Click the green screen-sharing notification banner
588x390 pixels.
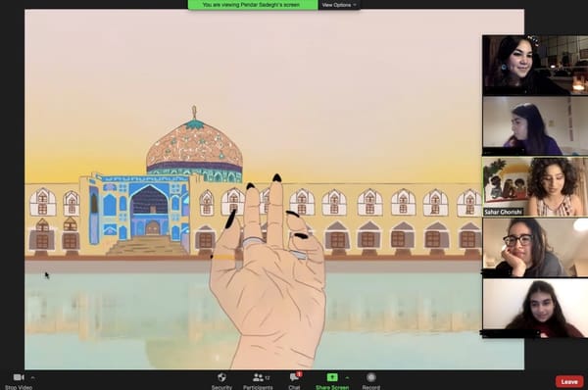point(253,5)
